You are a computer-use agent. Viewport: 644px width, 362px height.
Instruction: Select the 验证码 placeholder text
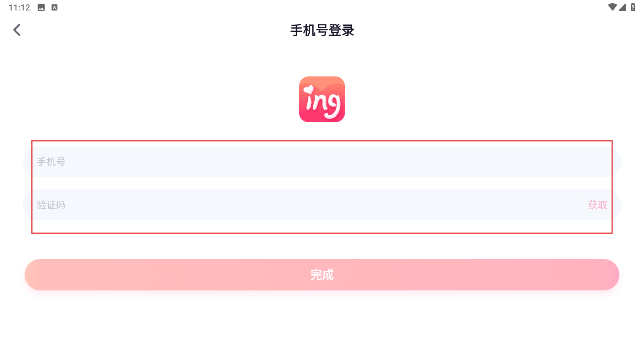pos(51,205)
